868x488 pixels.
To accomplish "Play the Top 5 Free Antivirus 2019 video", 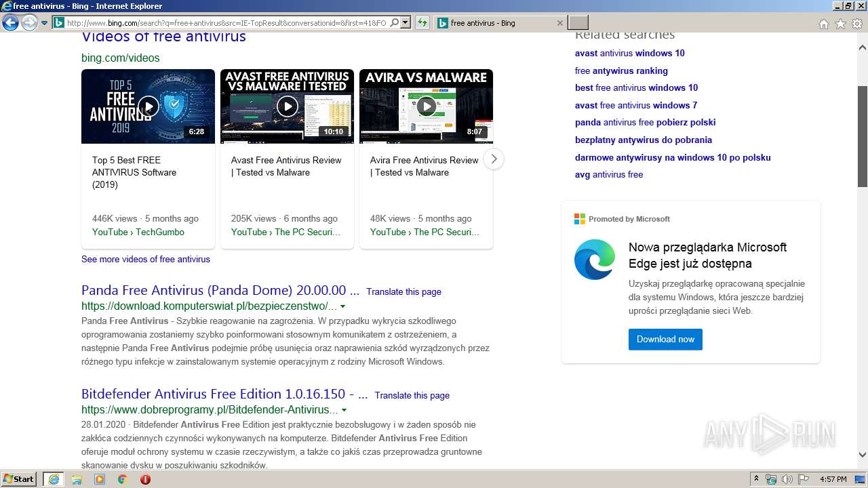I will [x=148, y=106].
